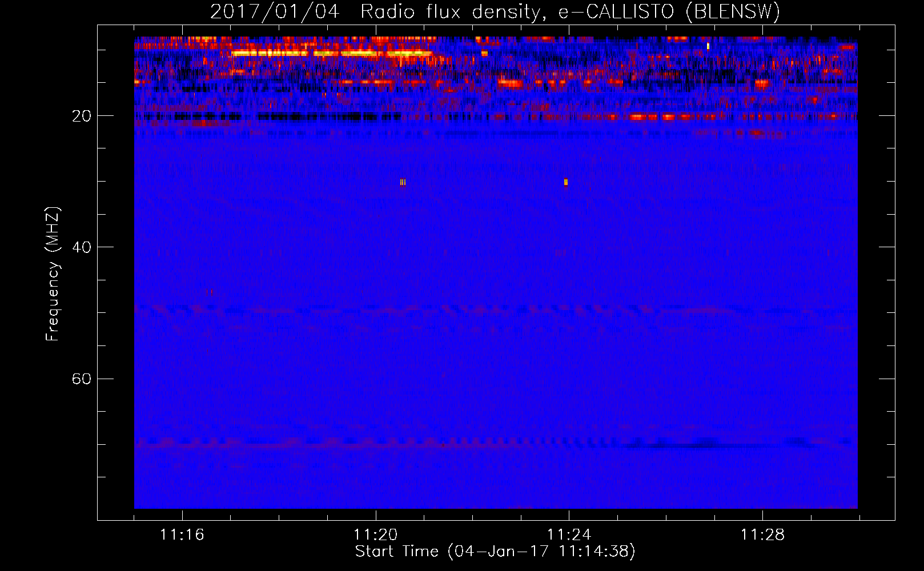
Task: Select the '60' frequency axis label
Action: click(x=82, y=379)
